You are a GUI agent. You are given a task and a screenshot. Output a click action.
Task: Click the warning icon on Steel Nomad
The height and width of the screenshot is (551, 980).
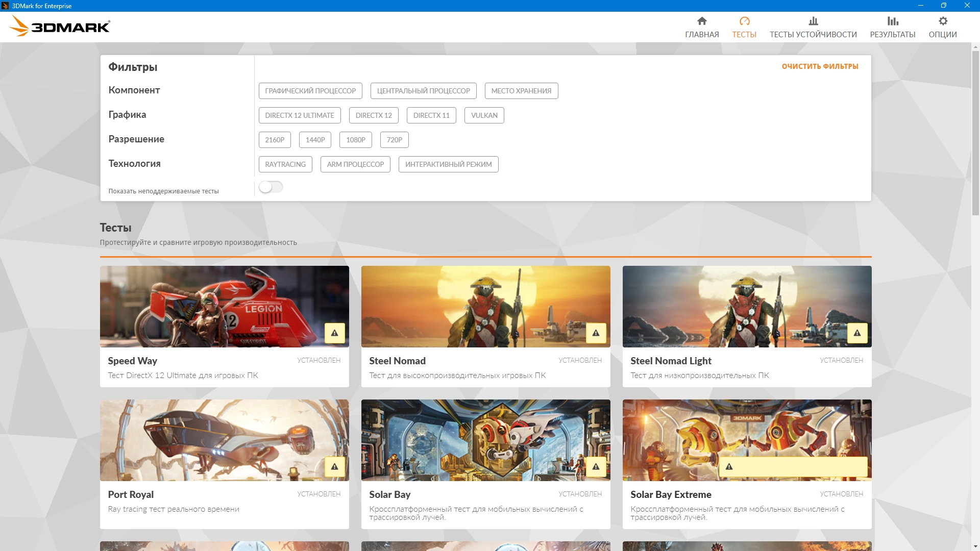[596, 333]
